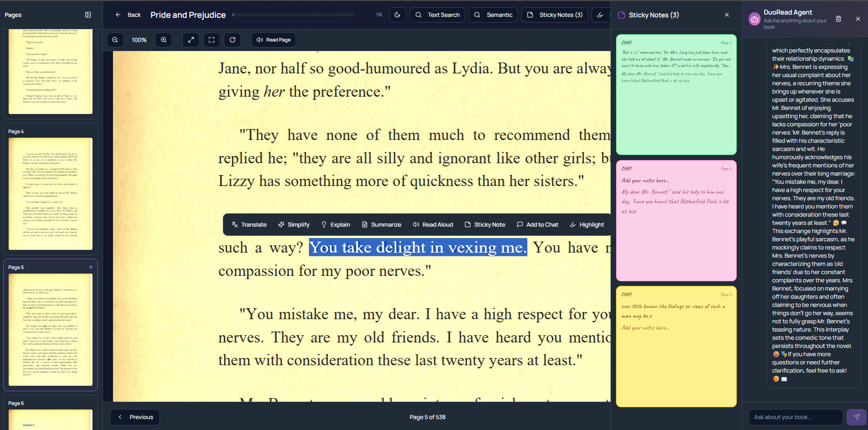Send message with the paper plane icon
The image size is (868, 430).
coord(856,417)
